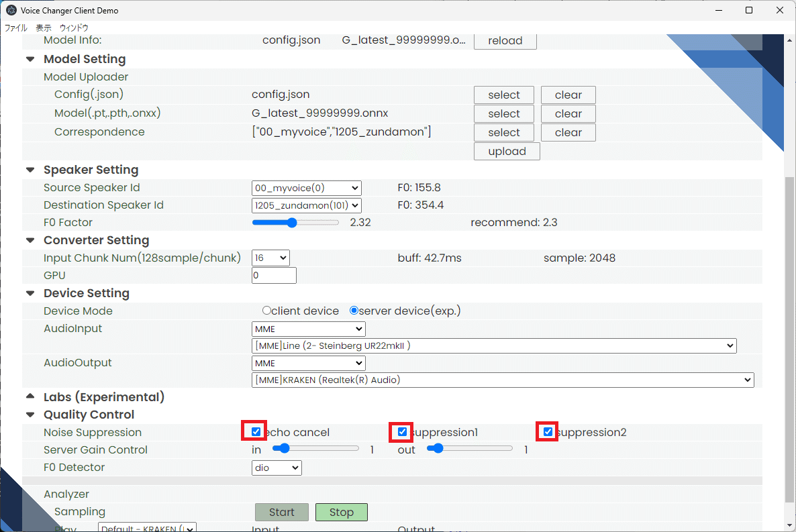Toggle the suppression2 checkbox
The height and width of the screenshot is (532, 796).
click(548, 431)
